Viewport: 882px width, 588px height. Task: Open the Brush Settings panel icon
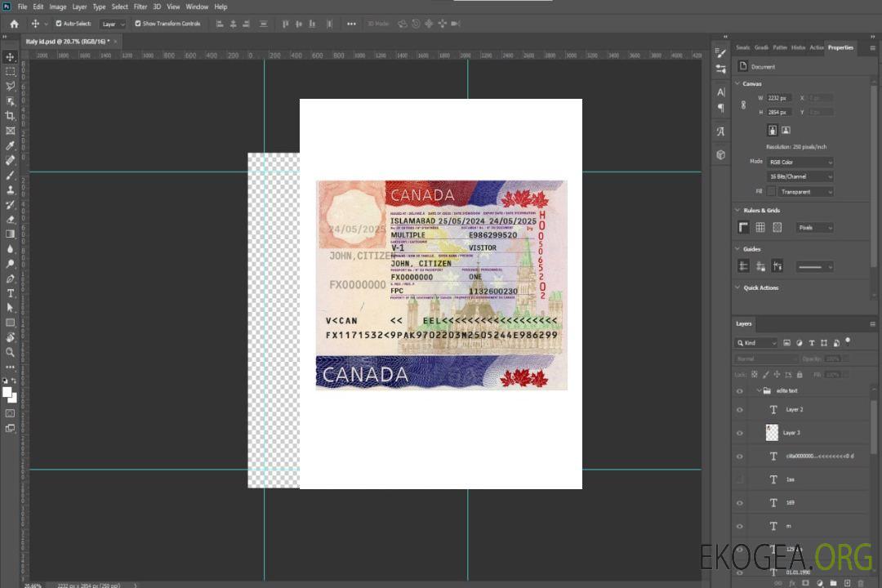point(720,53)
